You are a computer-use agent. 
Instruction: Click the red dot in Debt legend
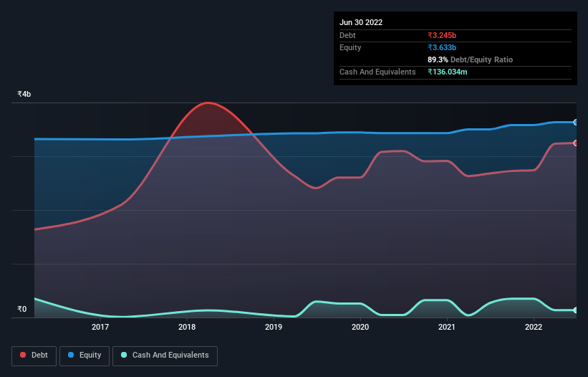coord(23,355)
